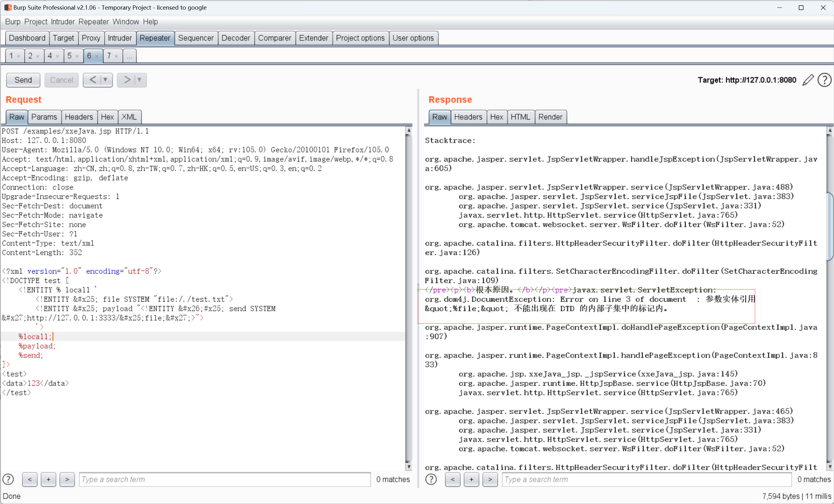
Task: Open response search help icon
Action: point(431,479)
